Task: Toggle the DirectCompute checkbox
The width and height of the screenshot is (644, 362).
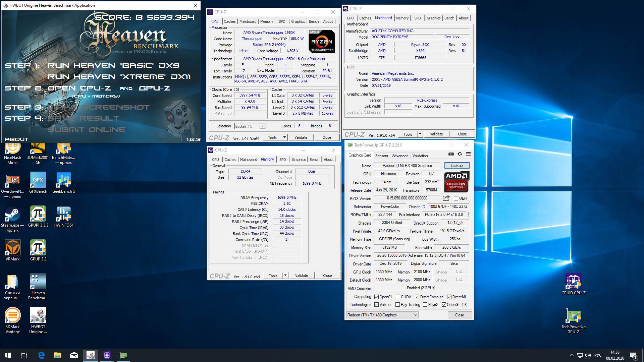Action: coord(417,297)
